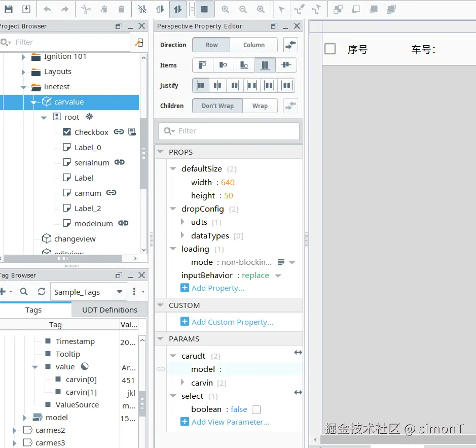This screenshot has width=476, height=448.
Task: Select the pointer selection tool
Action: [281, 9]
